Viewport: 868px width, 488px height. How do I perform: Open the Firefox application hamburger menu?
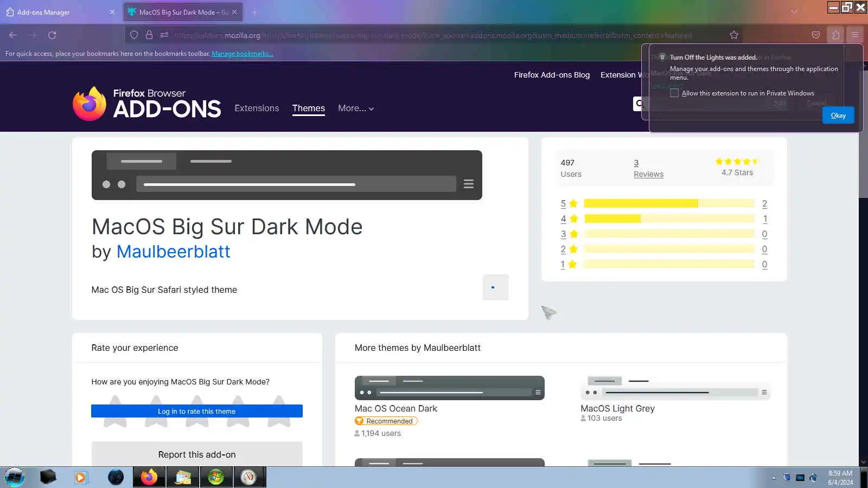pos(855,35)
